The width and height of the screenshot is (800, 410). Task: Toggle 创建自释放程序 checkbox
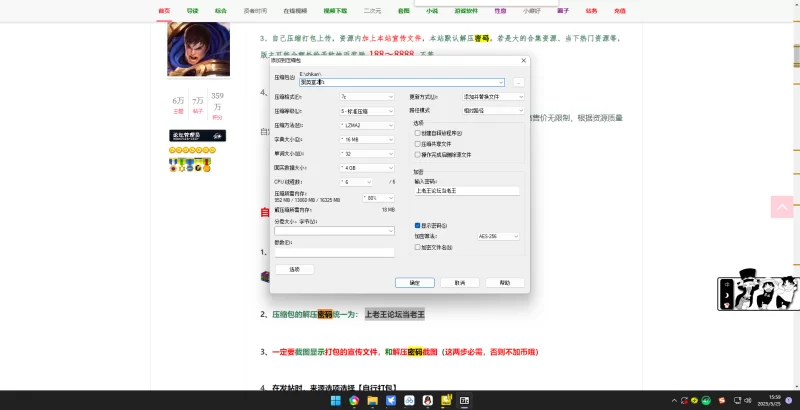(417, 133)
